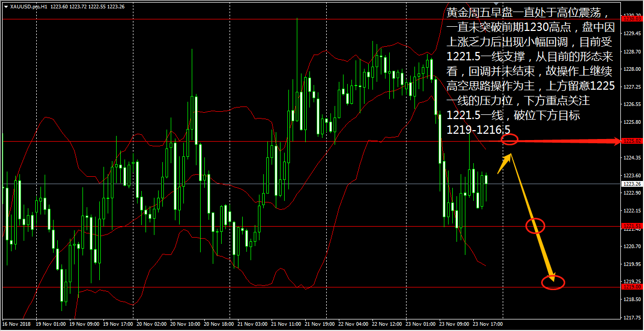Image resolution: width=644 pixels, height=331 pixels.
Task: Click the 20 Nov 10:00 time label
Action: pos(185,324)
